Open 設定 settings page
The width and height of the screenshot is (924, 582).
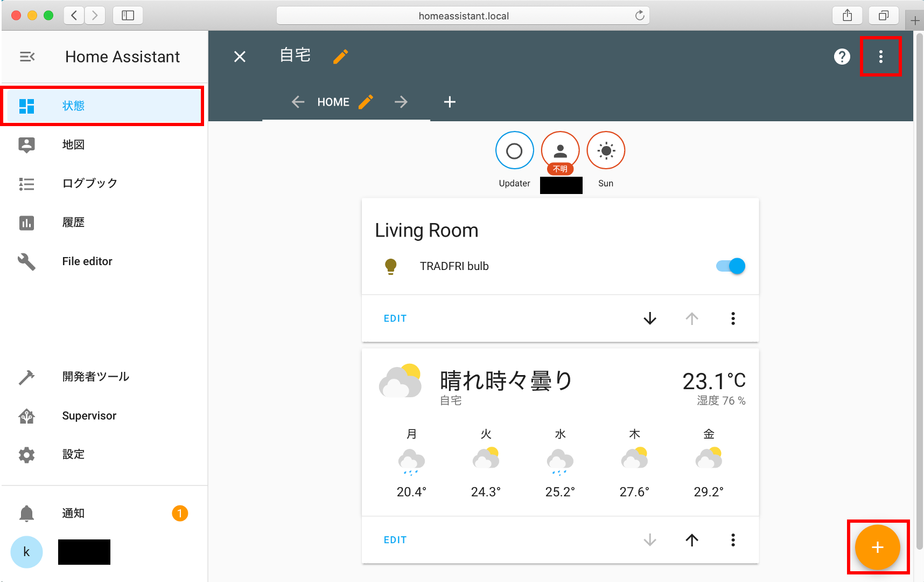[x=103, y=454]
